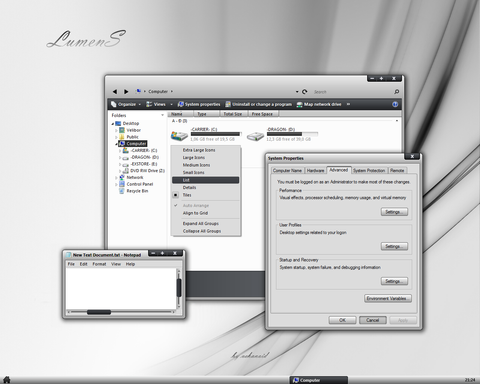Click the Forward navigation arrow
480x384 pixels.
click(x=126, y=91)
